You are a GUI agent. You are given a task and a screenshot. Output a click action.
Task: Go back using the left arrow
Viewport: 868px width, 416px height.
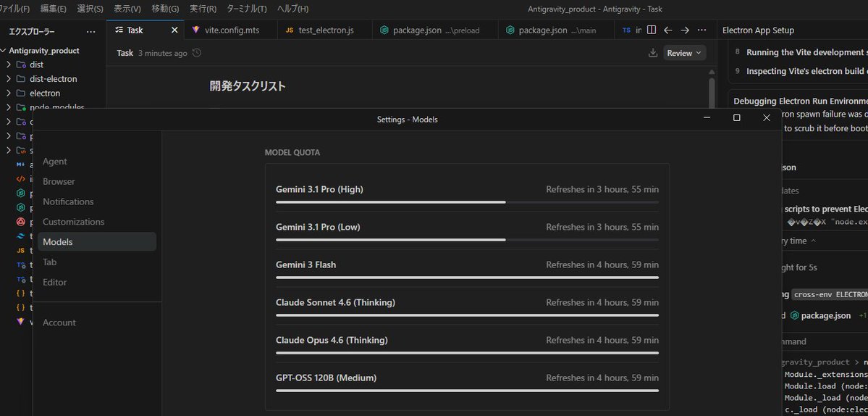[x=668, y=30]
